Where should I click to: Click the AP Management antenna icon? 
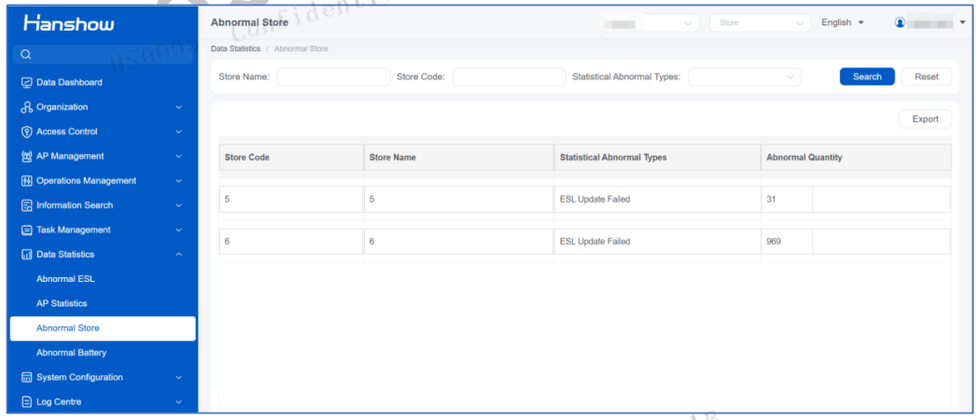26,156
